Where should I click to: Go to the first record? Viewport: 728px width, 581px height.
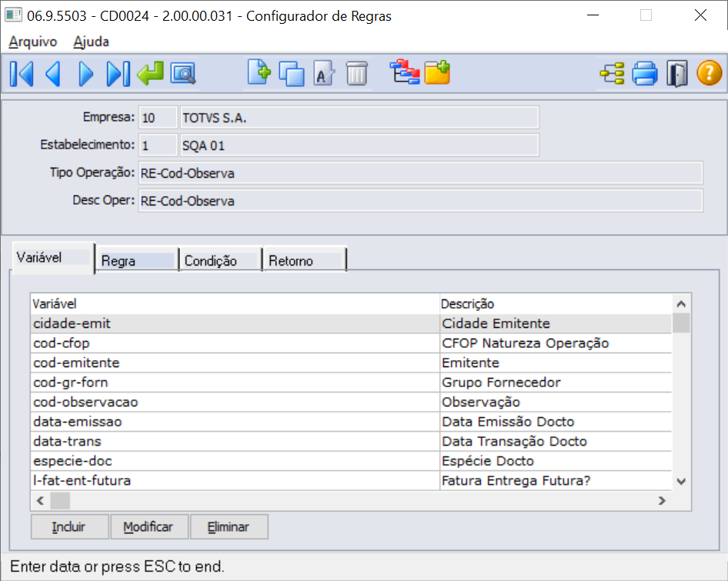22,74
